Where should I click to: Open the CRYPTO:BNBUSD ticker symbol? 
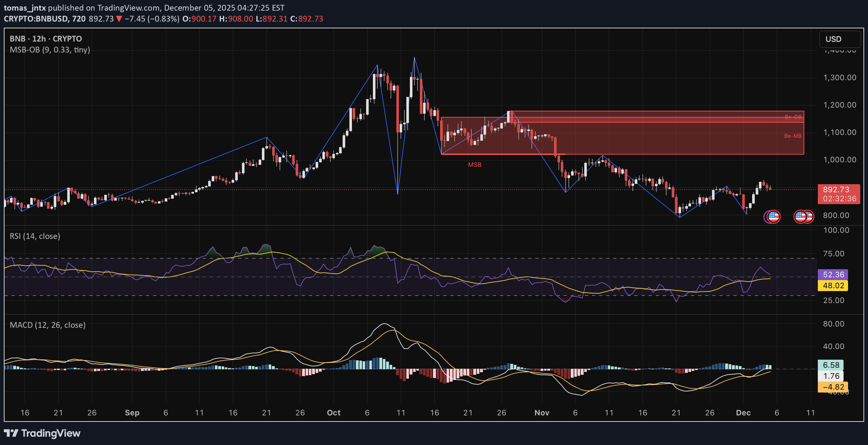click(x=38, y=19)
